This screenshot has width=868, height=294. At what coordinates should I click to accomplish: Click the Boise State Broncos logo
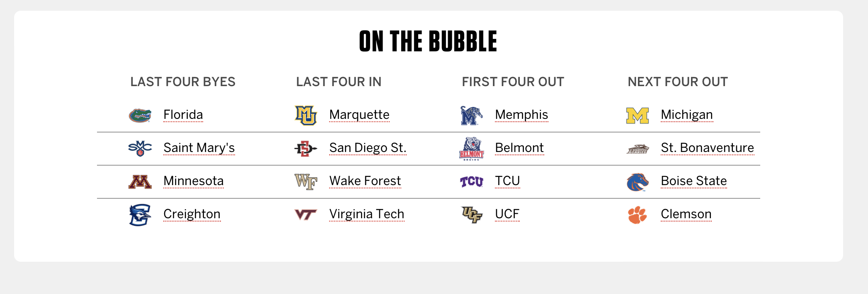click(637, 182)
